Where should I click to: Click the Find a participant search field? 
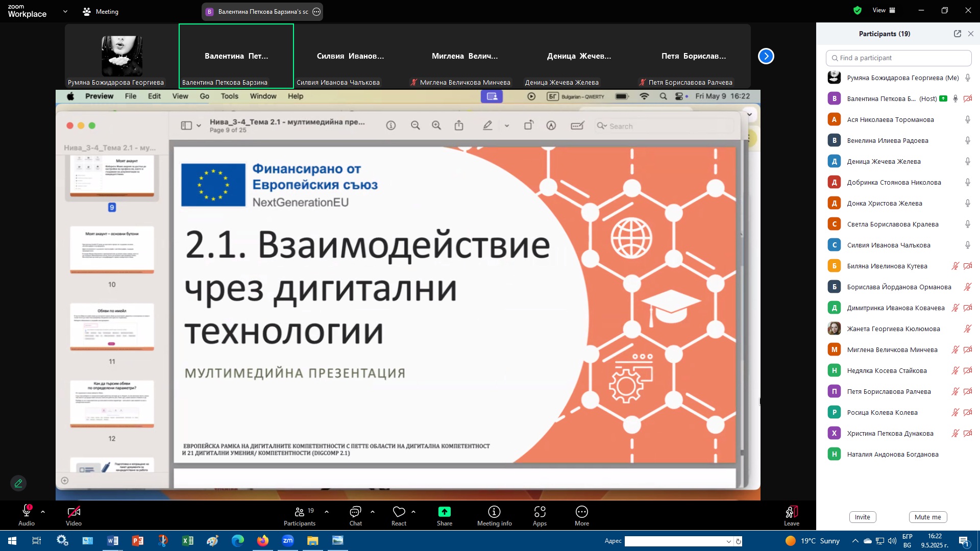898,58
